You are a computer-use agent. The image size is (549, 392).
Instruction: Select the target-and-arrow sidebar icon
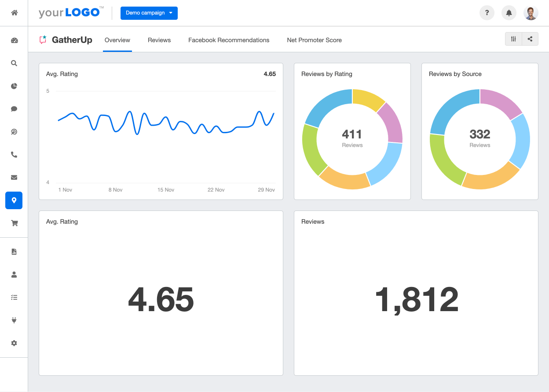click(14, 132)
